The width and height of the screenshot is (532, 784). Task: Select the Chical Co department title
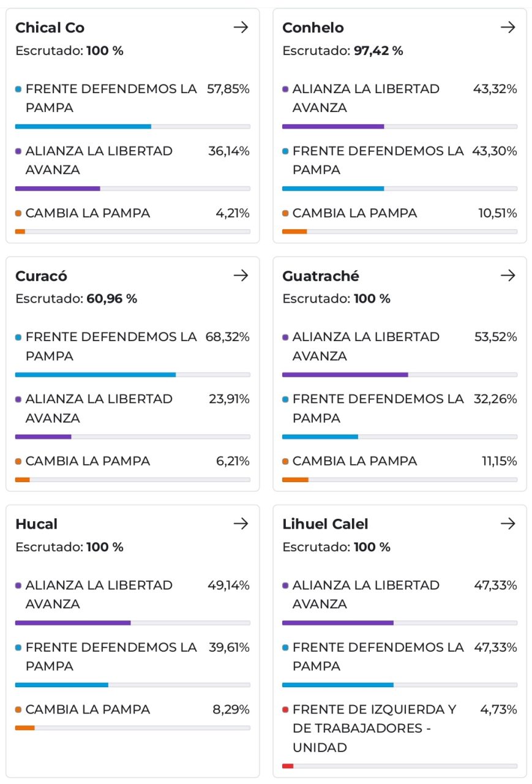(x=50, y=28)
